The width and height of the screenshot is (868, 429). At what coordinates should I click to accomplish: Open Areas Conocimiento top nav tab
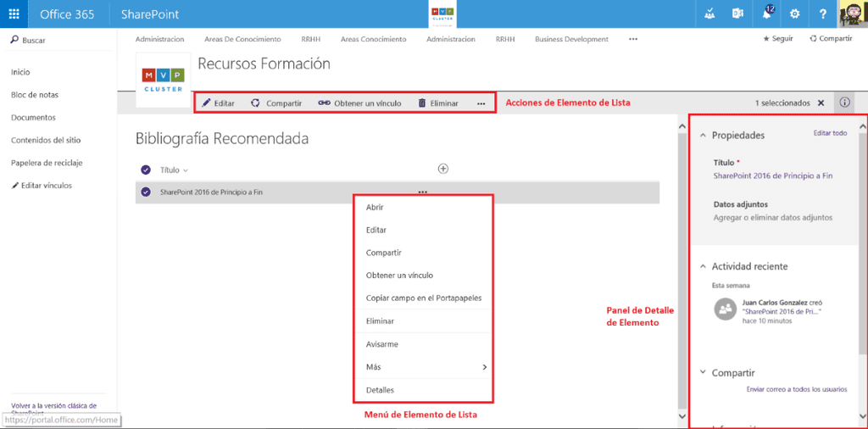click(x=374, y=39)
